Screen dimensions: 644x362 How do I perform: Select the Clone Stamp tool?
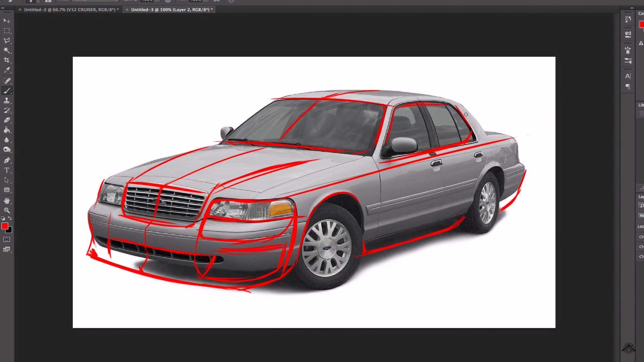point(7,100)
